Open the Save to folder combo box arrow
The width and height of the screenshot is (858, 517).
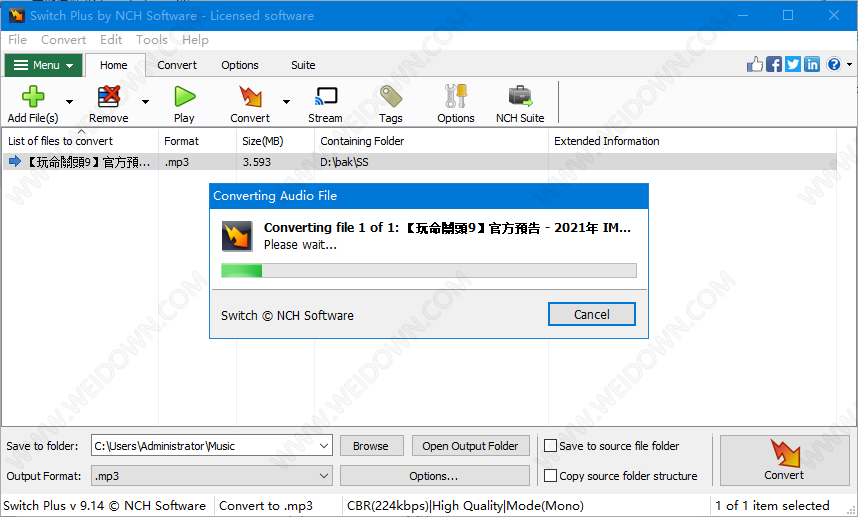click(x=324, y=446)
